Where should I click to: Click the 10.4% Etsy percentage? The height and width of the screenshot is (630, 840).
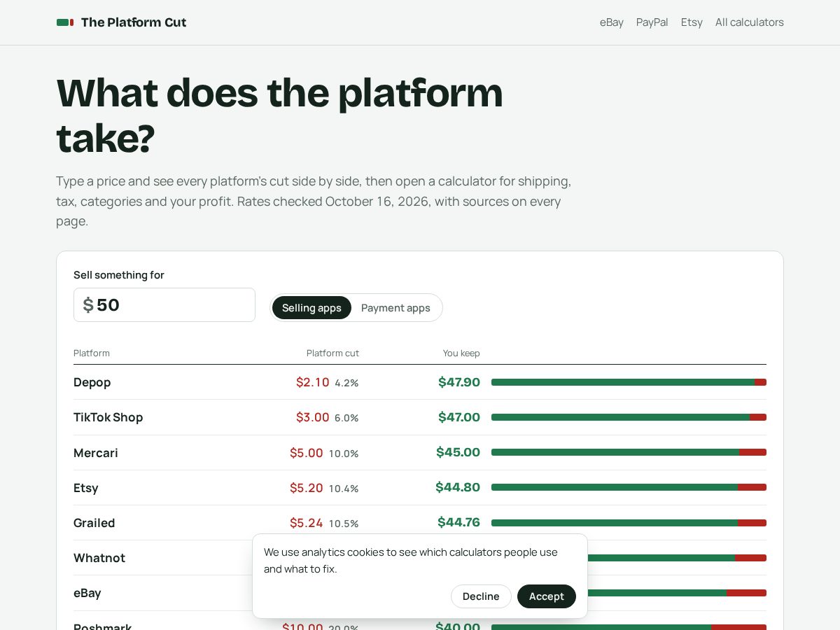[344, 489]
